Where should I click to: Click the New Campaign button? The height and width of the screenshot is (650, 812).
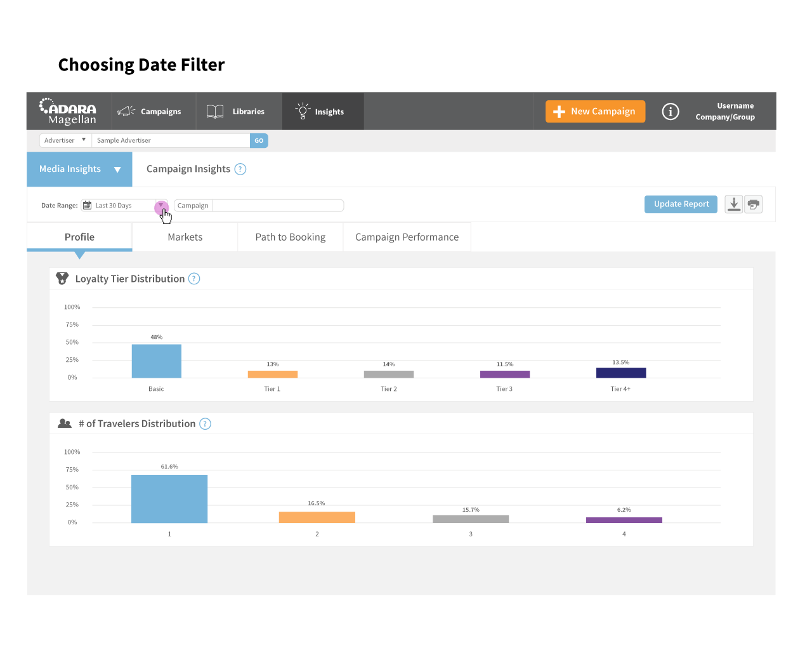(x=595, y=112)
